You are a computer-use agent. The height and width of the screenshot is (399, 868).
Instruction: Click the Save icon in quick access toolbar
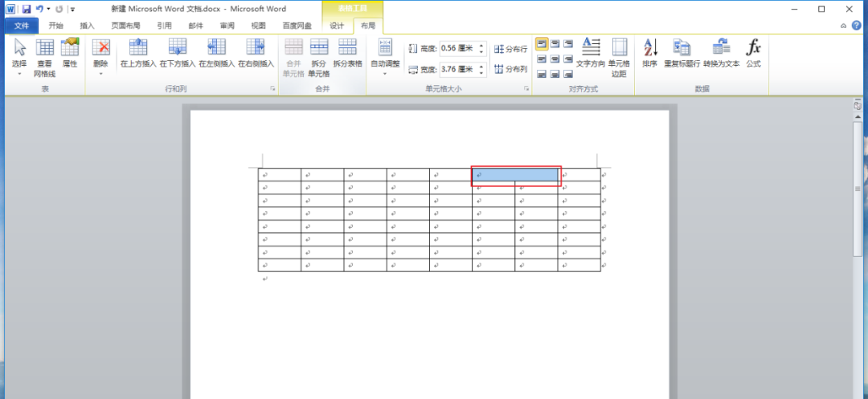[x=26, y=9]
